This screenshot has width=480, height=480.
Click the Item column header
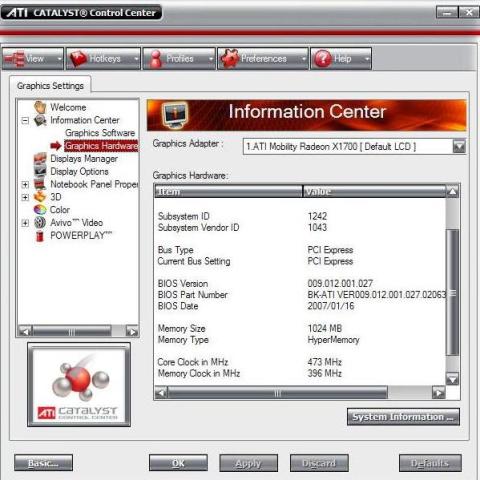pos(229,191)
